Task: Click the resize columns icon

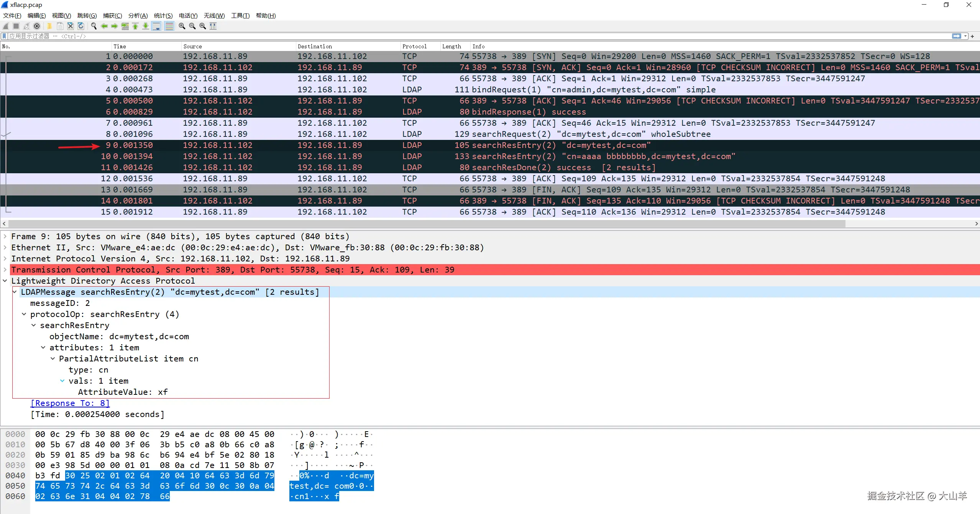Action: (x=213, y=26)
